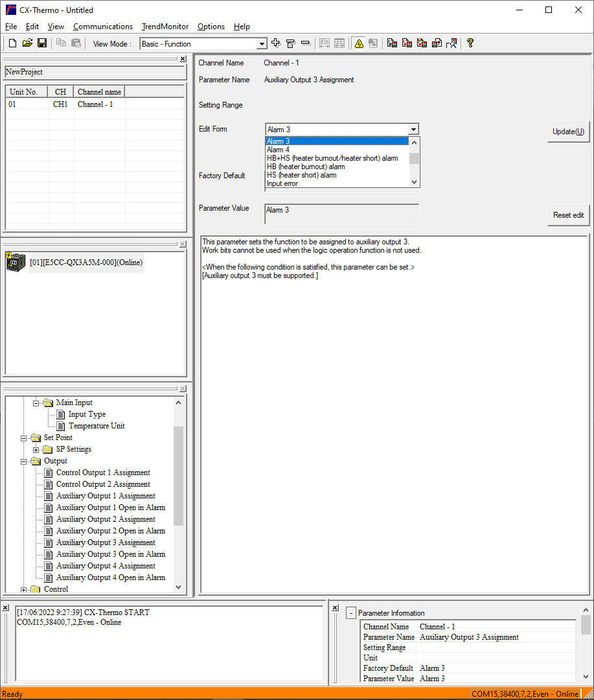The image size is (594, 700).
Task: Collapse the Parameter Information section
Action: tap(351, 613)
